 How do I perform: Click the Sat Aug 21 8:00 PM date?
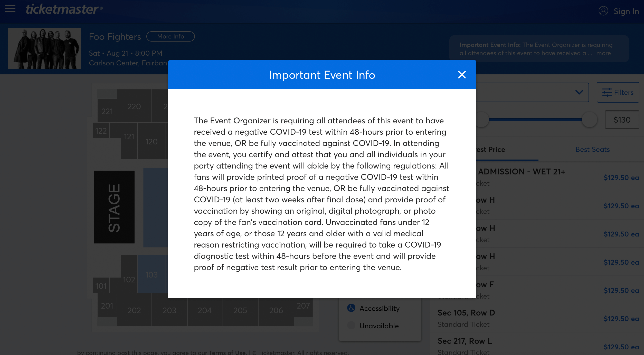pos(126,53)
